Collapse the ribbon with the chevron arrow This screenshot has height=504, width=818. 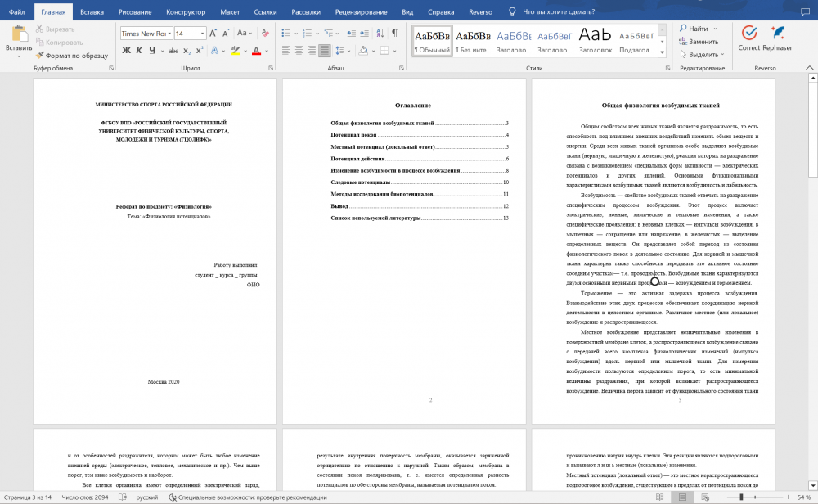809,68
